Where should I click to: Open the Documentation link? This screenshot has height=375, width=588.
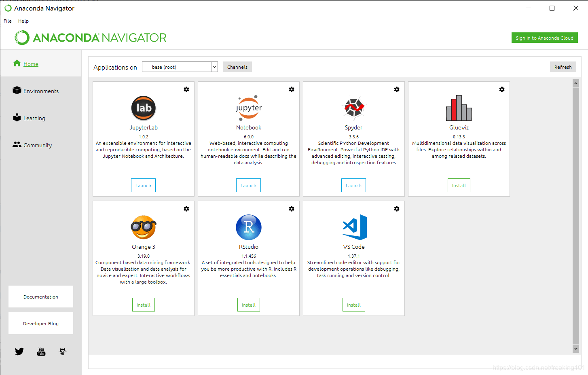coord(41,297)
